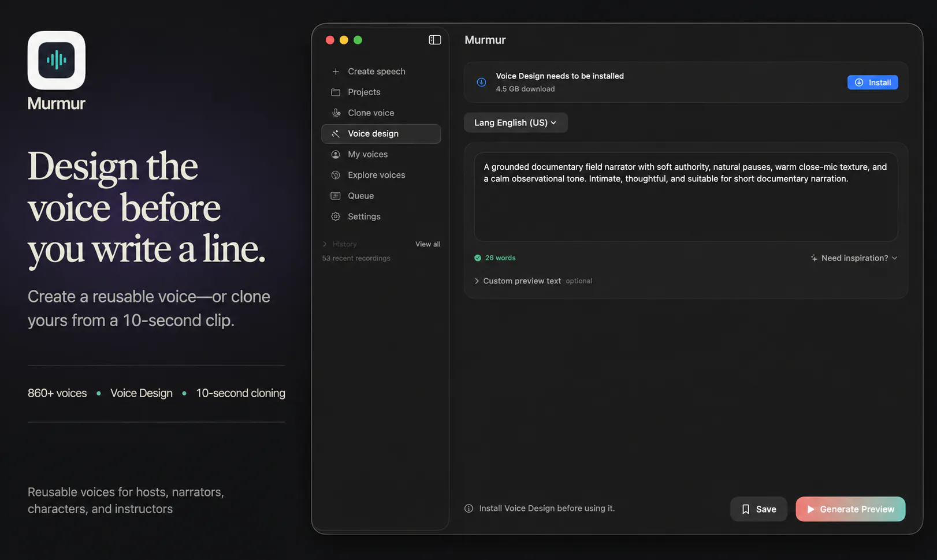Viewport: 937px width, 560px height.
Task: Click the Murmur window title
Action: coord(485,40)
